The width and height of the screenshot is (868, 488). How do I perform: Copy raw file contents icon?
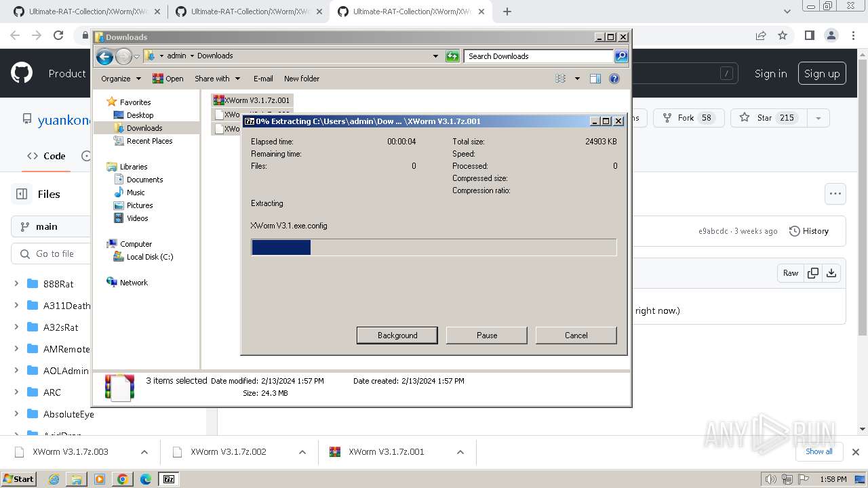(x=813, y=273)
